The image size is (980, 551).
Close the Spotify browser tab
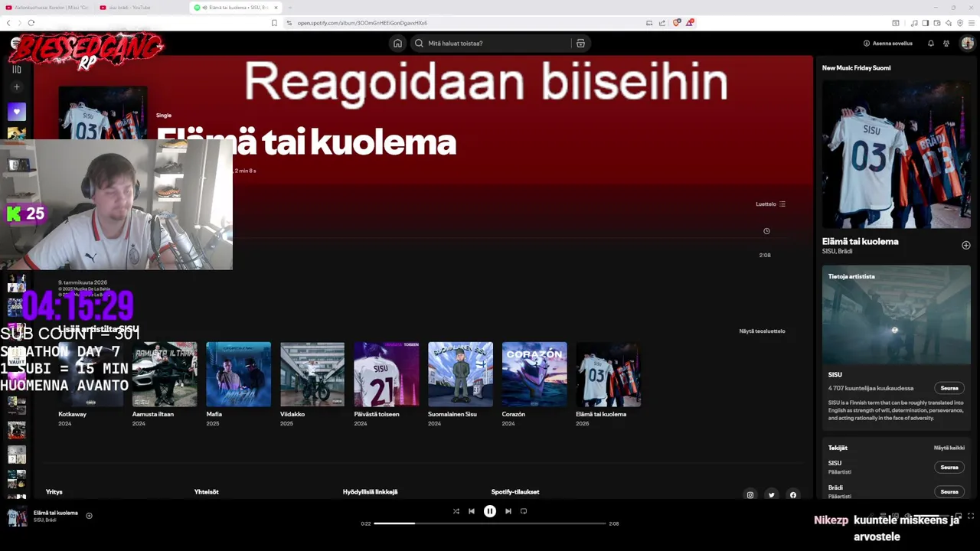[x=276, y=8]
